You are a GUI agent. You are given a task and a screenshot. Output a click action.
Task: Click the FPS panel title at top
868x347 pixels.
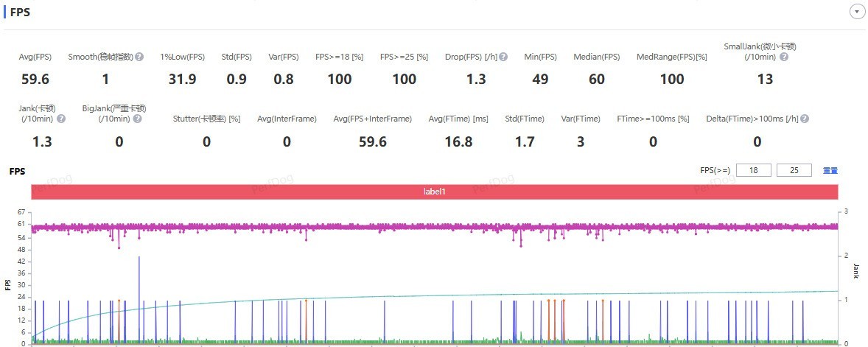tap(21, 13)
